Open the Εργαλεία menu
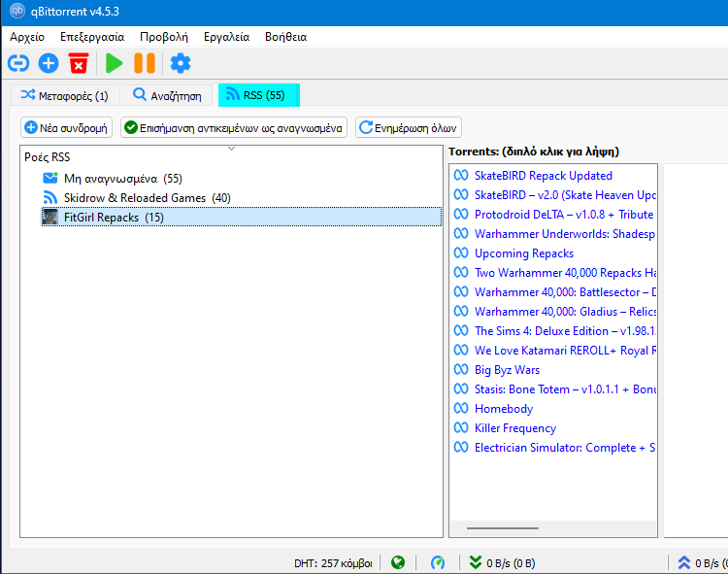 [226, 37]
